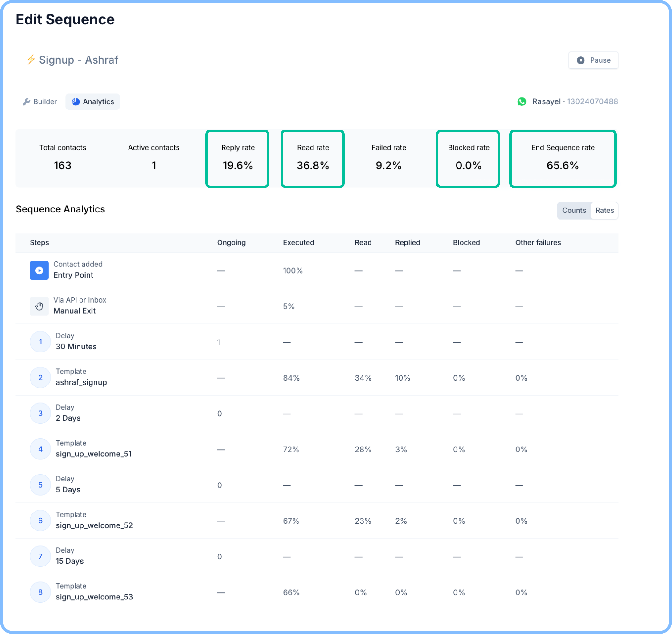
Task: Click the step 7 circle for 15 Days delay
Action: (x=40, y=556)
